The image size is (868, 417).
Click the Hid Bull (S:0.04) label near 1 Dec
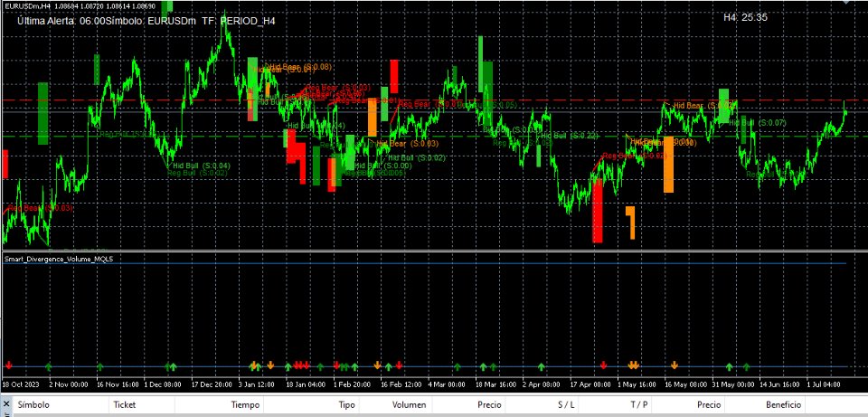pos(201,166)
